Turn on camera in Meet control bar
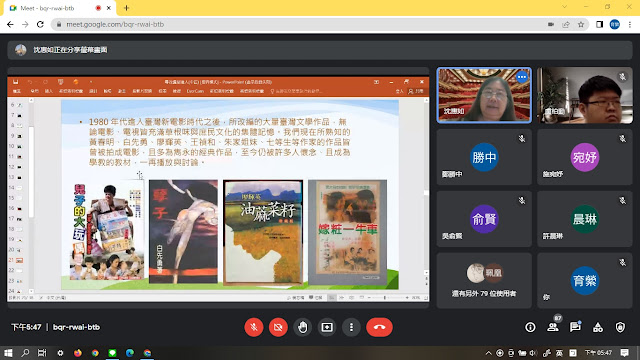The height and width of the screenshot is (360, 640). 278,327
